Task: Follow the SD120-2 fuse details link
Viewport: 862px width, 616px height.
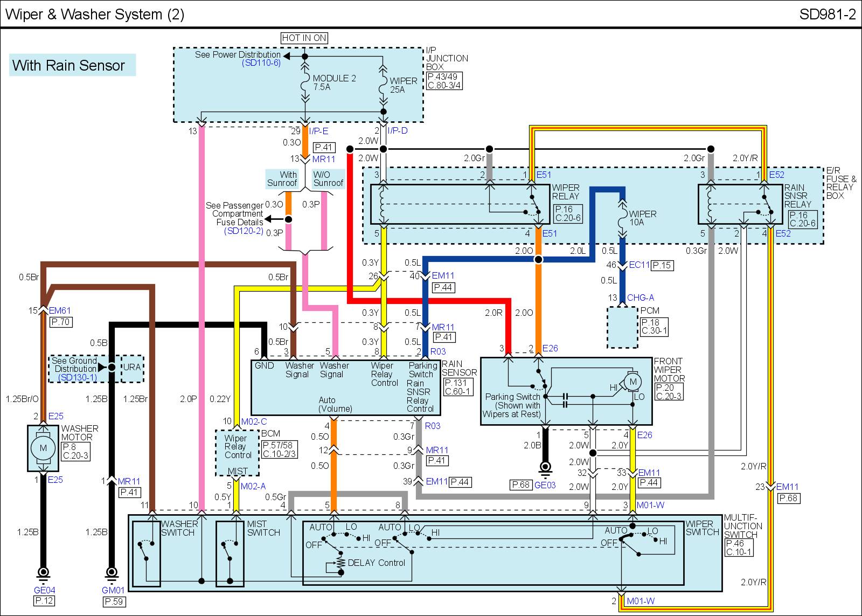Action: pos(244,231)
